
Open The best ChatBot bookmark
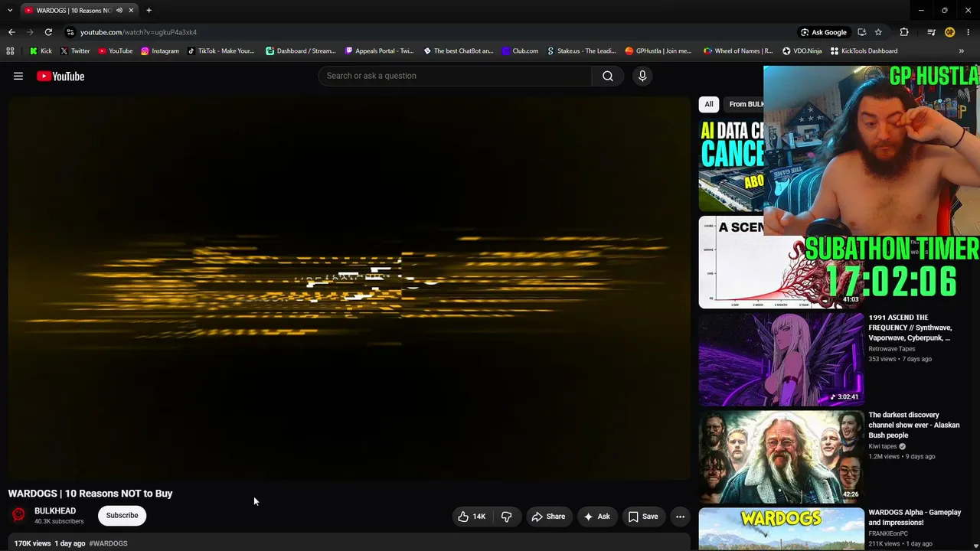tap(459, 51)
